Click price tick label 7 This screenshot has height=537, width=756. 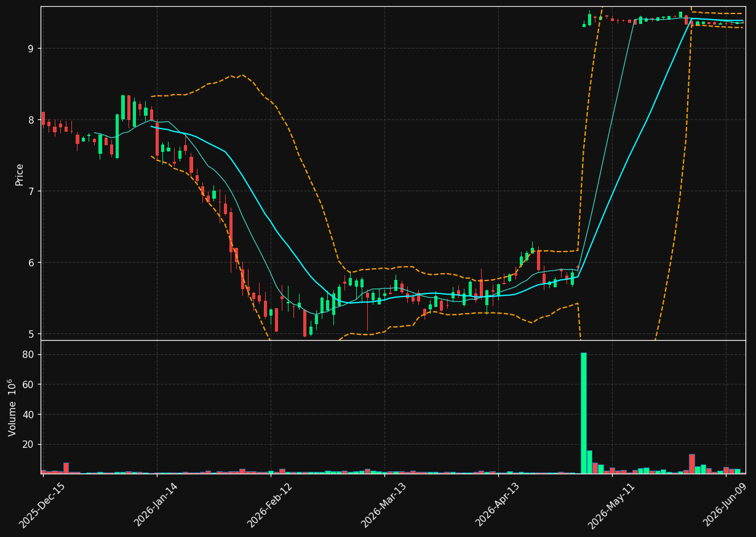(31, 191)
